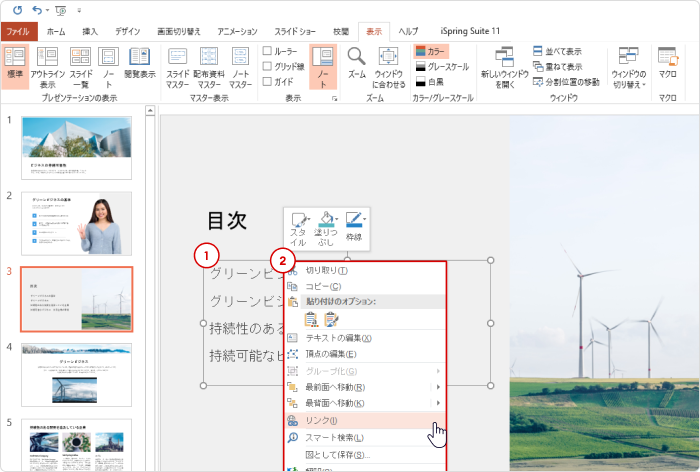
Task: Click the 目次 slide title text
Action: pos(227,221)
